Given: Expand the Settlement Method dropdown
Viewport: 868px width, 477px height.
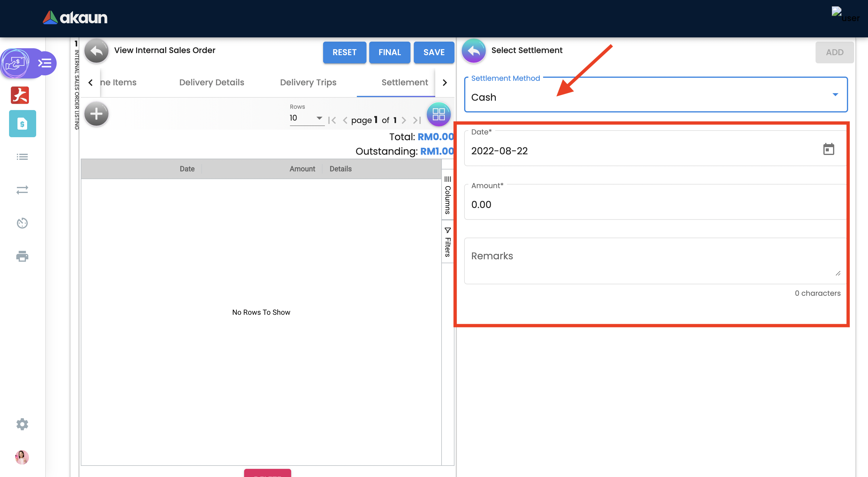Looking at the screenshot, I should click(656, 95).
